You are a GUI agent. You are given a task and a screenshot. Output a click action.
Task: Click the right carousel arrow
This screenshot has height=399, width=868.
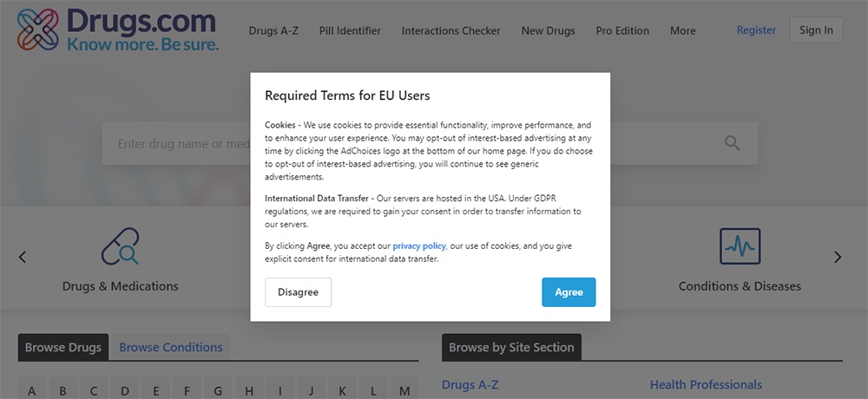tap(838, 257)
